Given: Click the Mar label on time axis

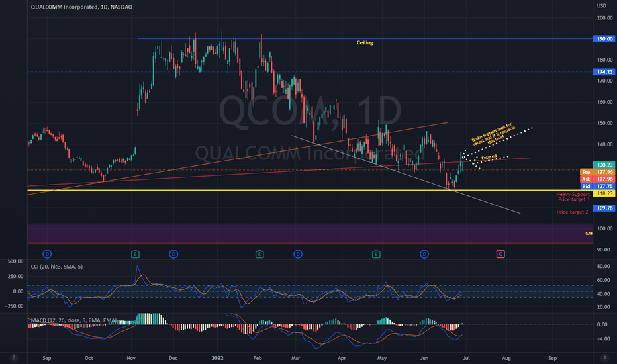Looking at the screenshot, I should point(295,358).
